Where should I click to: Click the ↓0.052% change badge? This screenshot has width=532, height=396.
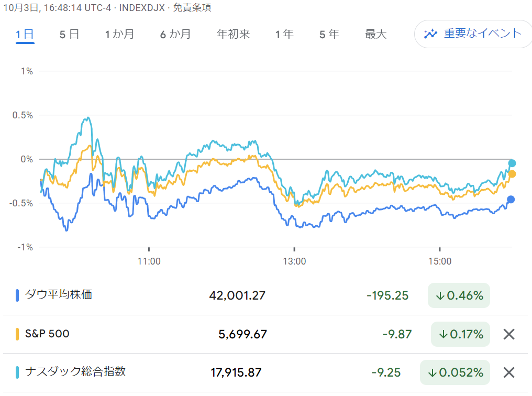pos(455,372)
